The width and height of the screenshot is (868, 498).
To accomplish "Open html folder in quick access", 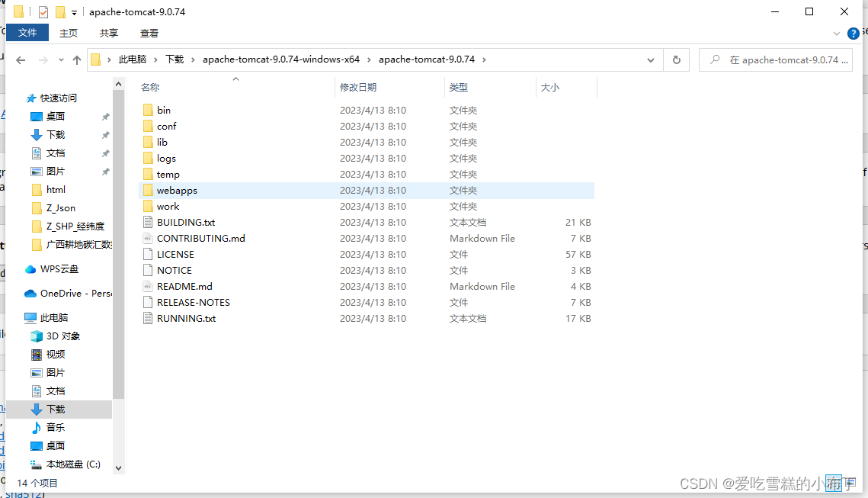I will [x=49, y=189].
